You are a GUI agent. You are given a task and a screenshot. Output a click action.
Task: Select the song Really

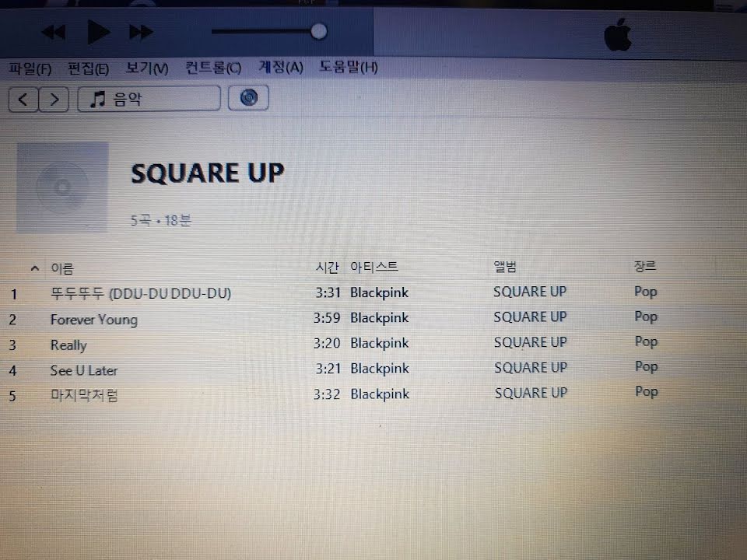(68, 345)
